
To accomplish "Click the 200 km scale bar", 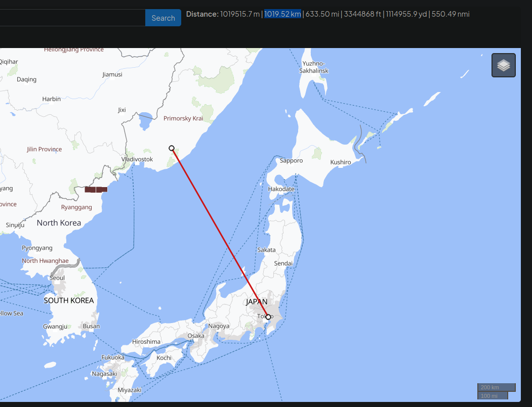I will [497, 387].
